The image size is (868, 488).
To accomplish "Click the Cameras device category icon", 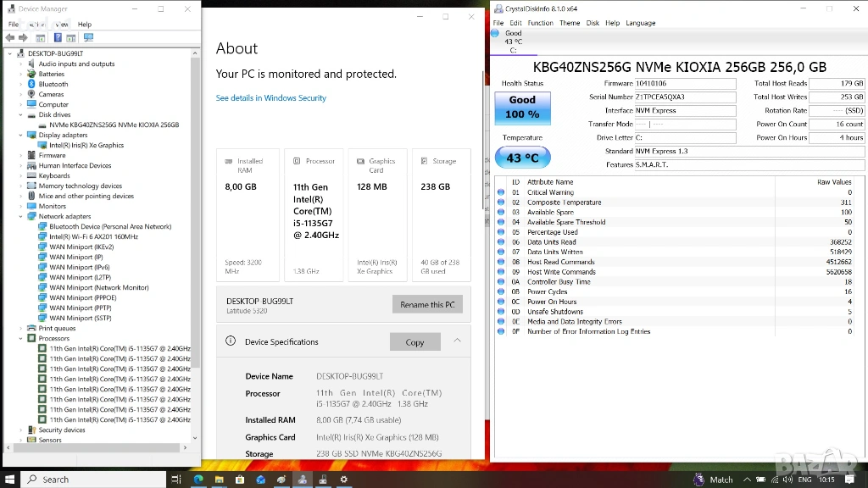I will pos(32,95).
